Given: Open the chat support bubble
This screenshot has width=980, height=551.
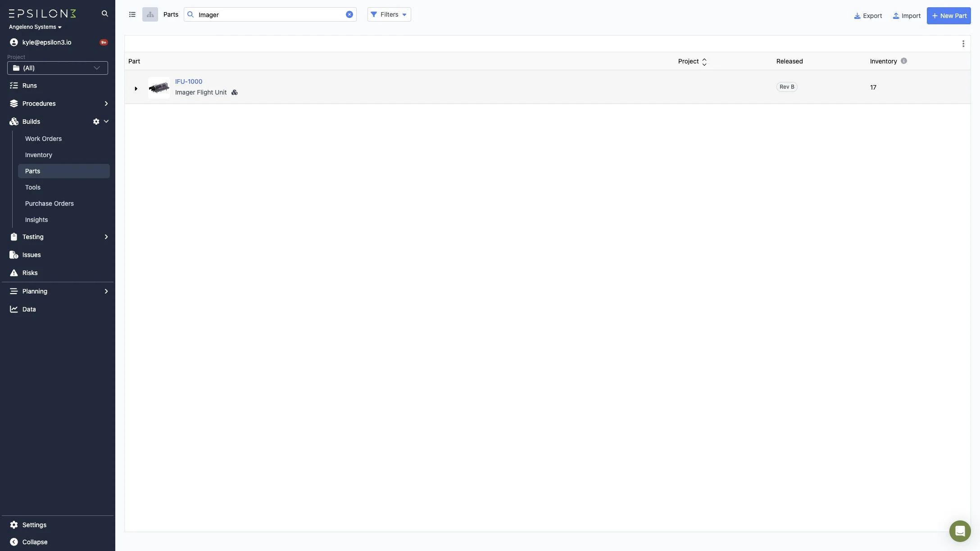Looking at the screenshot, I should [x=960, y=531].
